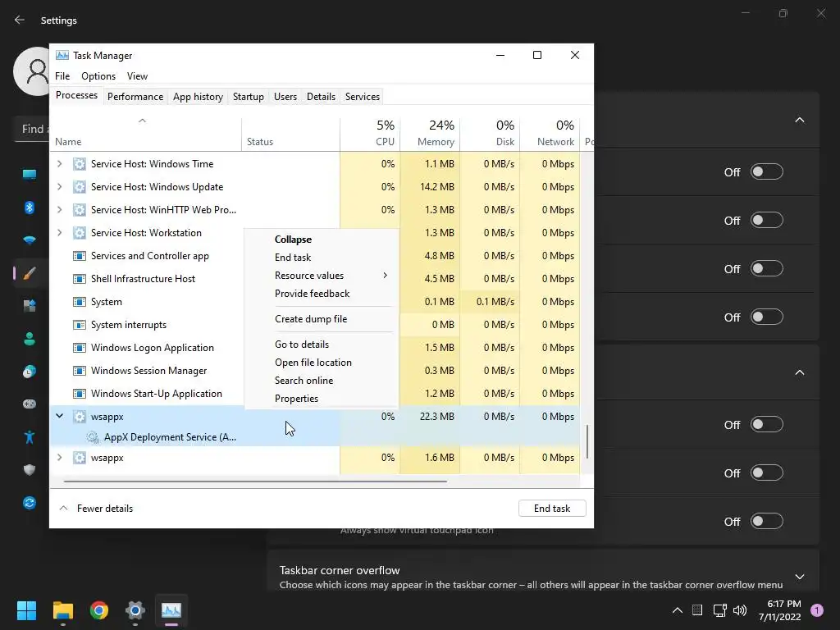Sort processes by Name column header
The height and width of the screenshot is (630, 840).
click(x=145, y=133)
